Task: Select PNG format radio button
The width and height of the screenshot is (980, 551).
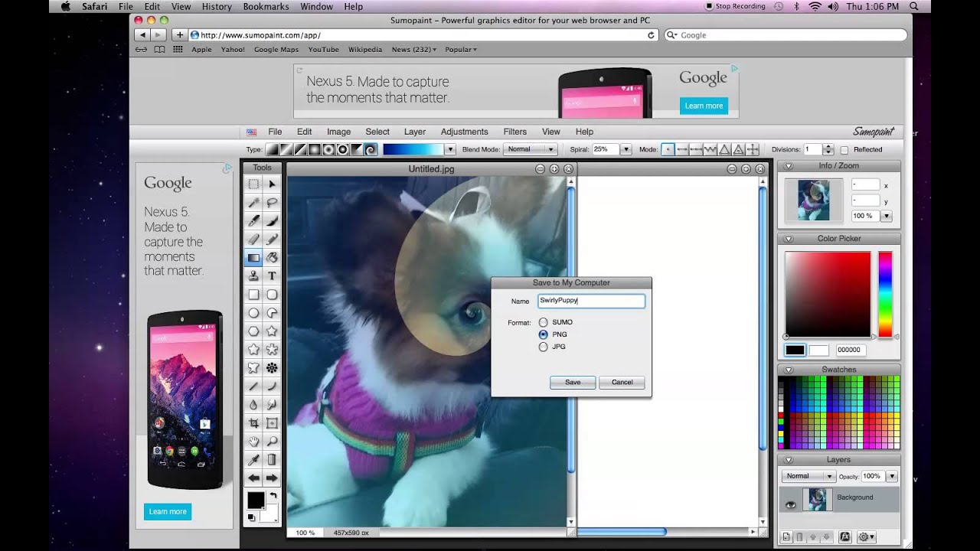Action: [543, 334]
